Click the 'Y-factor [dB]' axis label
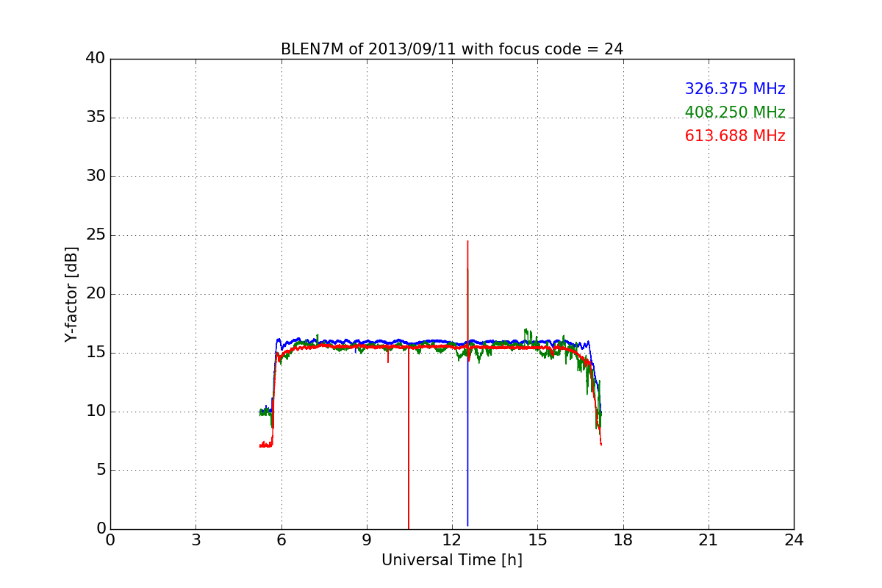Screen dimensions: 882x588 pyautogui.click(x=71, y=294)
